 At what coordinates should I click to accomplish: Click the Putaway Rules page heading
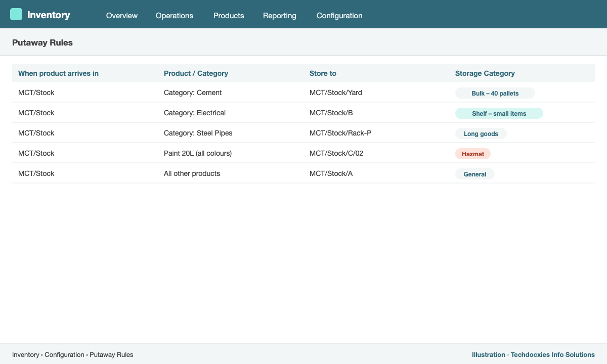[x=42, y=43]
